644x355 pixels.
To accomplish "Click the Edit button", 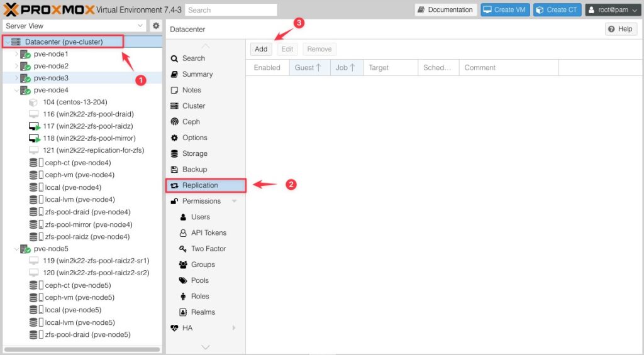I will (287, 49).
